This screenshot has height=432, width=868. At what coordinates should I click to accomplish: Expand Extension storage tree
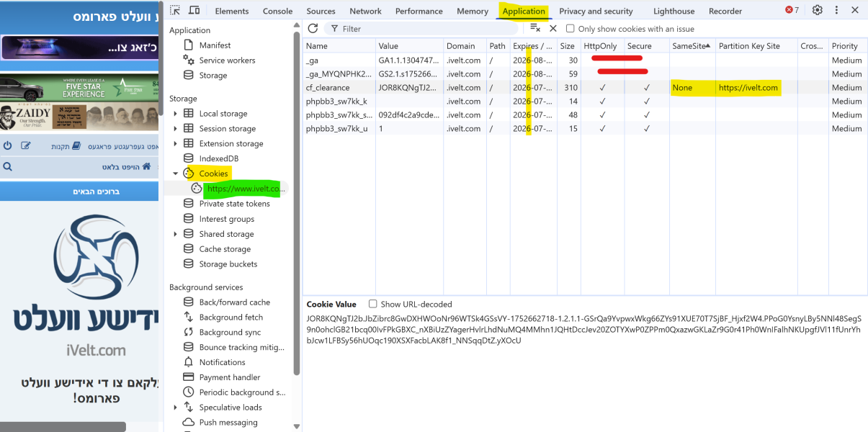click(x=175, y=144)
